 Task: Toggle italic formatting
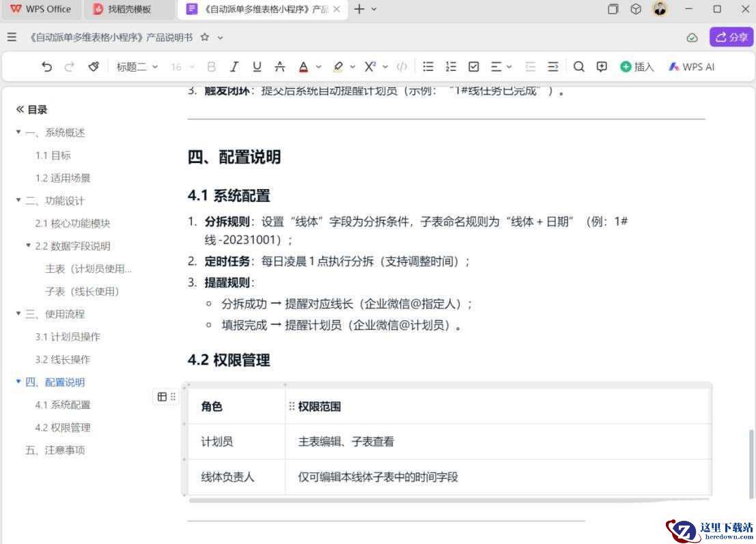coord(234,66)
